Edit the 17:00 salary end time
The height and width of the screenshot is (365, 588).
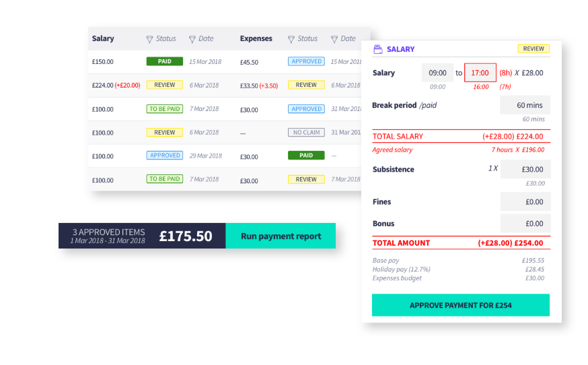tap(480, 73)
